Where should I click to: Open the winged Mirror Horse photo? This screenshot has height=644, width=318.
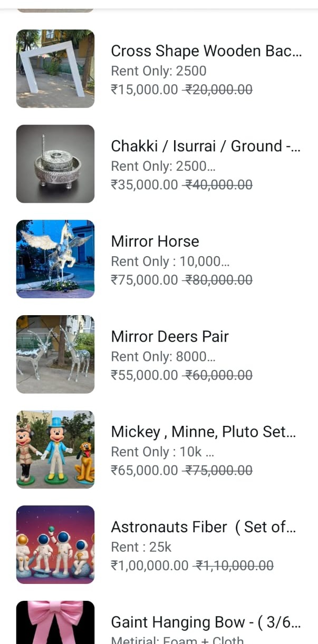point(55,259)
